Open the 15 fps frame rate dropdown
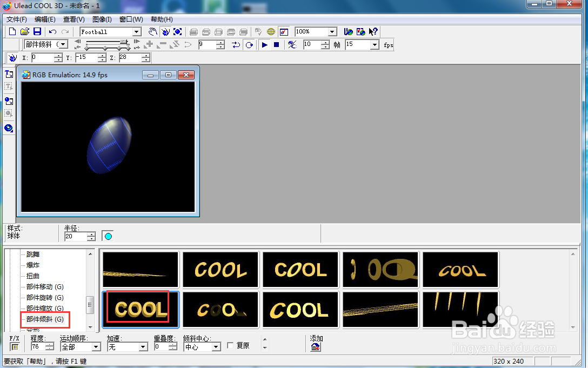This screenshot has height=368, width=588. pyautogui.click(x=374, y=45)
